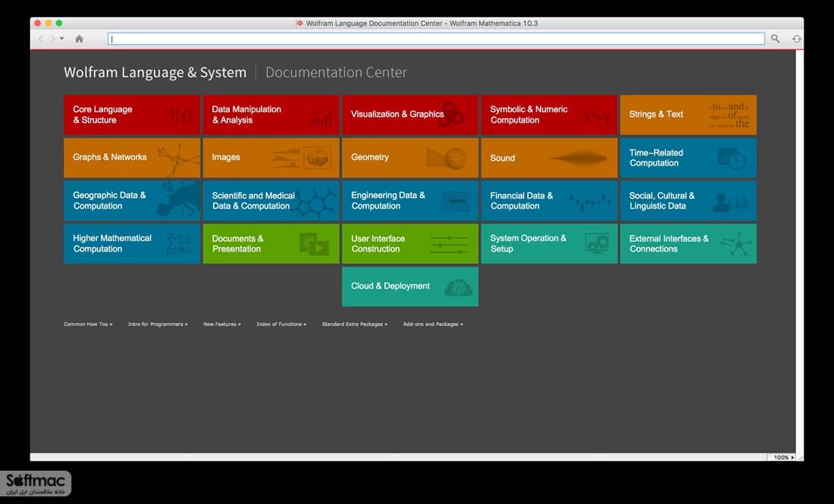Follow the Add-ons and Packages link
The image size is (834, 504).
(x=433, y=324)
